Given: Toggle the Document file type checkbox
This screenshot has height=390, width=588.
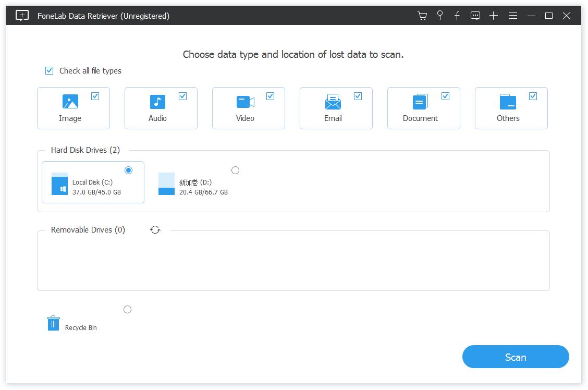Looking at the screenshot, I should point(445,96).
